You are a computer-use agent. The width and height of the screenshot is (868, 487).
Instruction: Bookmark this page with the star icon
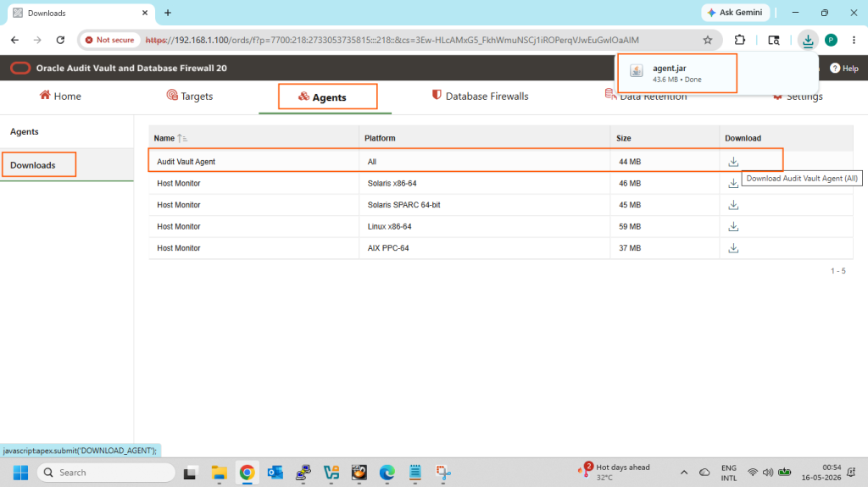[x=708, y=40]
